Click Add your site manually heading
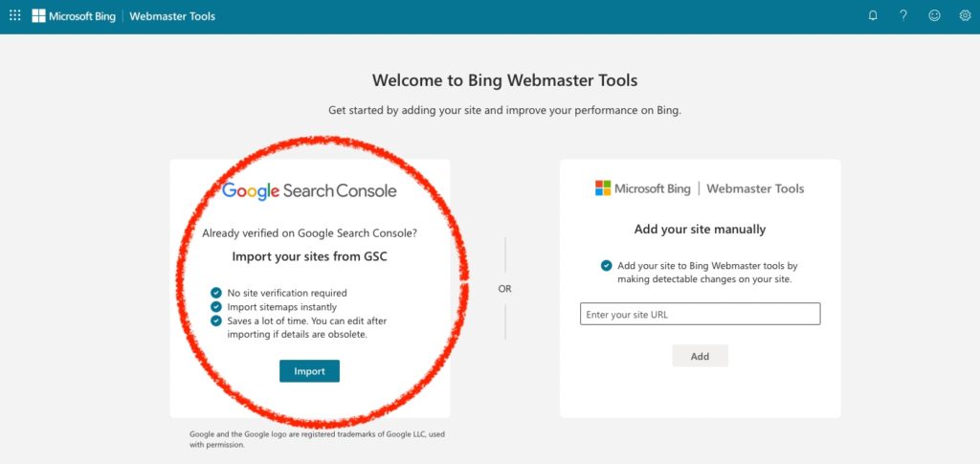The image size is (980, 464). (x=700, y=230)
